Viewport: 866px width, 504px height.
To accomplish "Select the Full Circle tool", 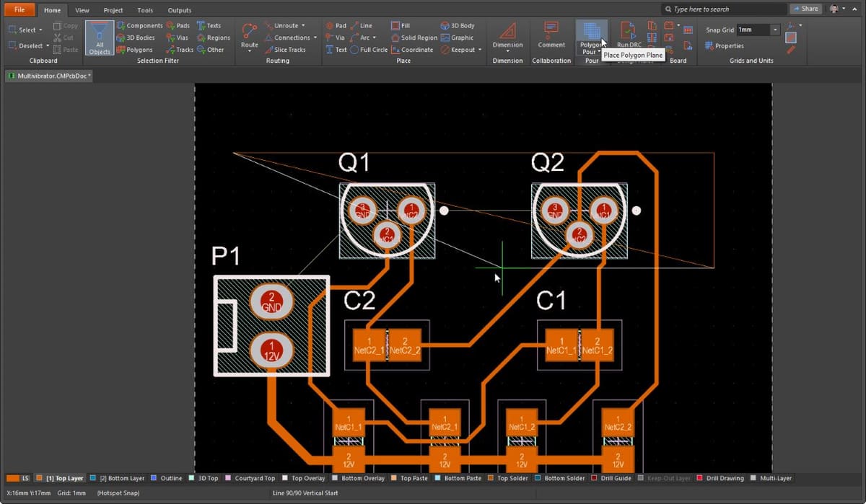I will pyautogui.click(x=368, y=50).
